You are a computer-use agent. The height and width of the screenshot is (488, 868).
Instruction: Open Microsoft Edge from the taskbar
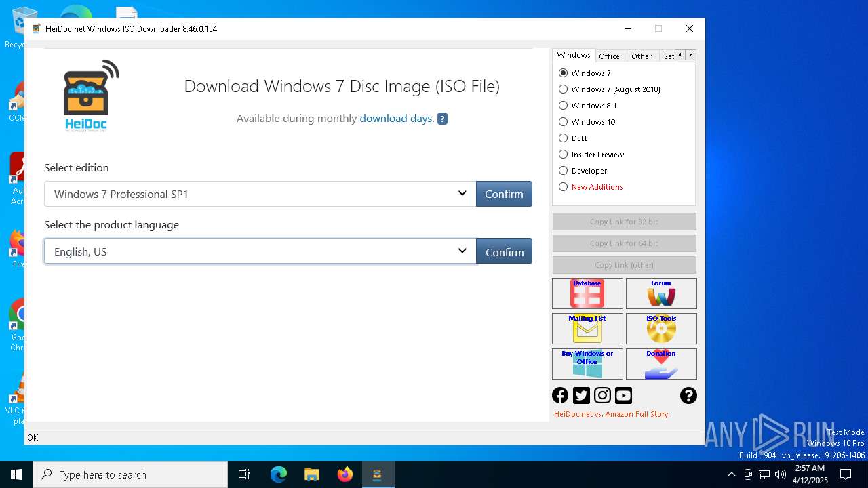[x=279, y=474]
